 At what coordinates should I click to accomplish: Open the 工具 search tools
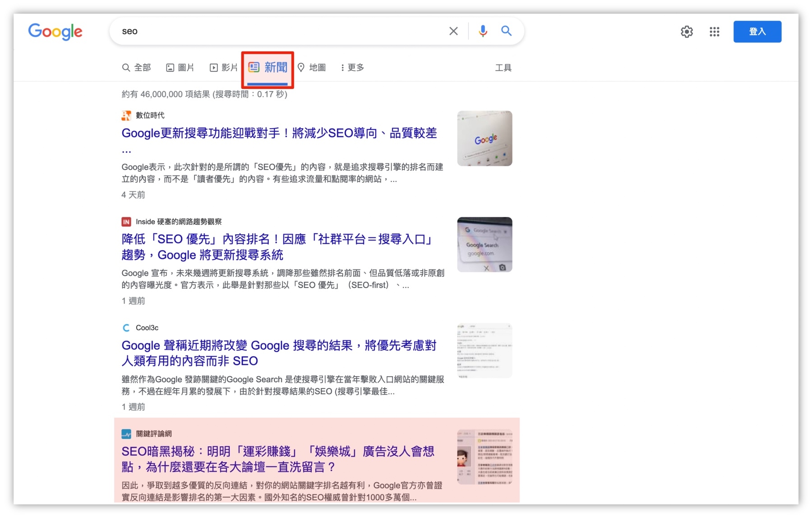pyautogui.click(x=503, y=67)
